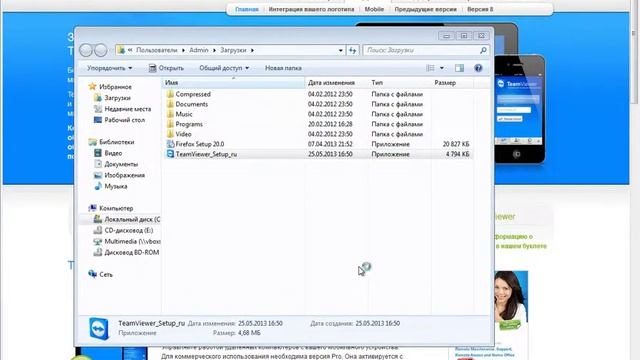Screen dimensions: 640x360
Task: Click the 20 827 КБ size value
Action: [456, 144]
